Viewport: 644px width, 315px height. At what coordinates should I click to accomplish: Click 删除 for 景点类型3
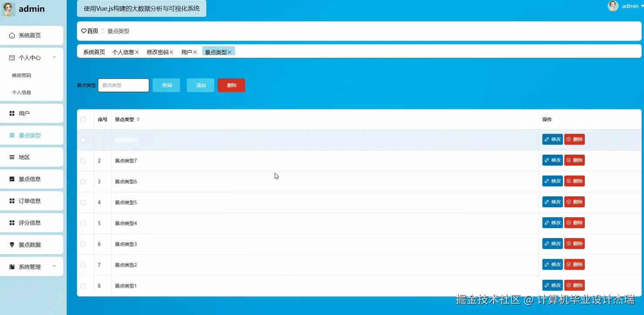click(x=574, y=244)
